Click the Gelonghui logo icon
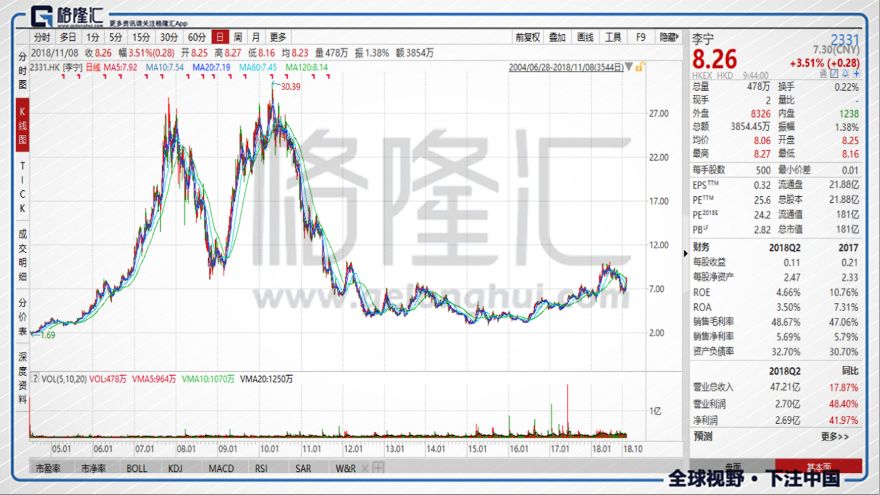 [42, 16]
